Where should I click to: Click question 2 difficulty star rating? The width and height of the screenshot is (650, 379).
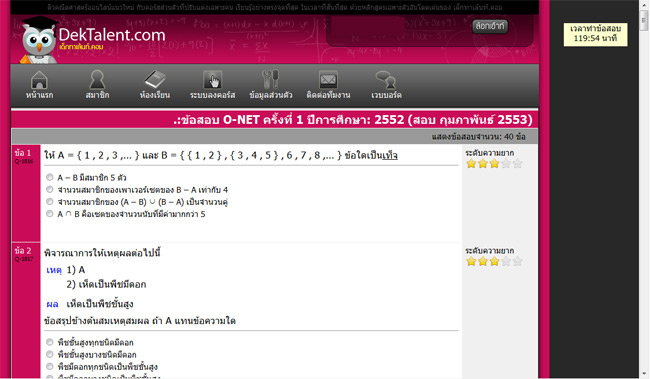494,261
